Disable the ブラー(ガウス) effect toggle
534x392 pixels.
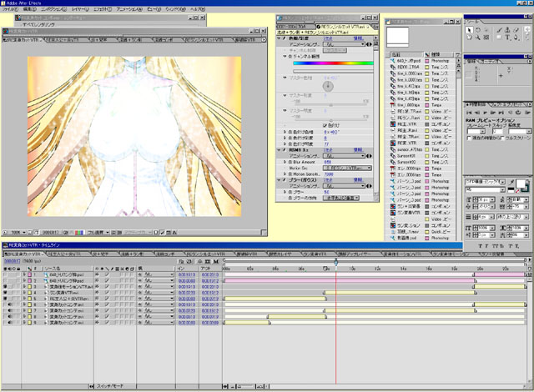click(x=285, y=179)
